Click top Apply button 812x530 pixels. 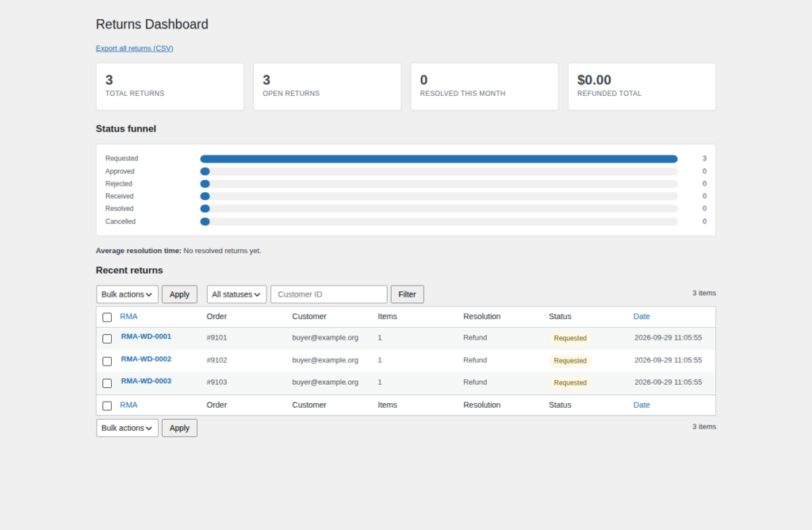180,294
